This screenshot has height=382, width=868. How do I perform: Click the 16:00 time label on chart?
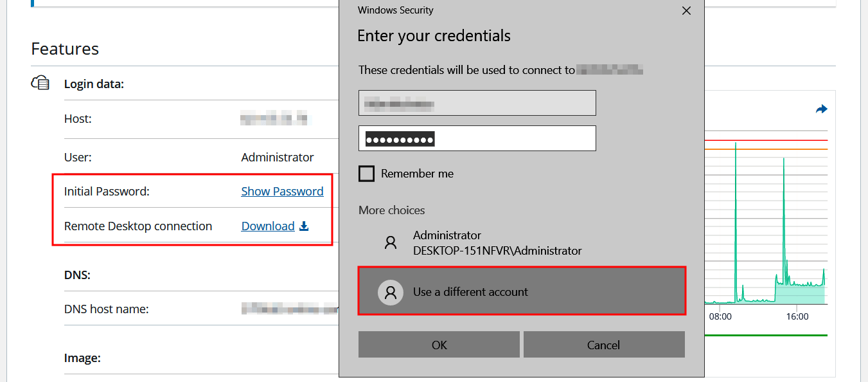tap(797, 316)
